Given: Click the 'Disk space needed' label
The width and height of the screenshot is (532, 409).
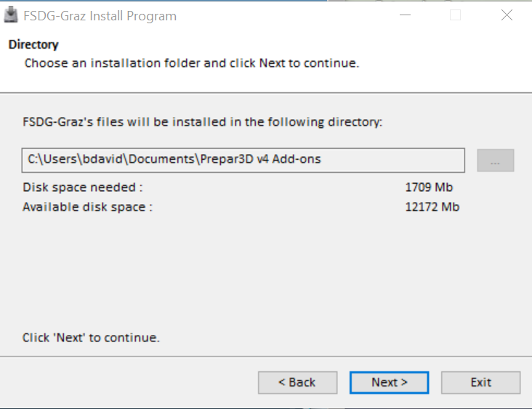Looking at the screenshot, I should [83, 187].
